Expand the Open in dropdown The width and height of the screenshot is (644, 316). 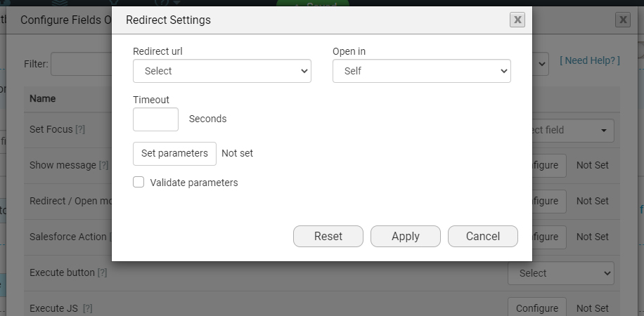[421, 71]
